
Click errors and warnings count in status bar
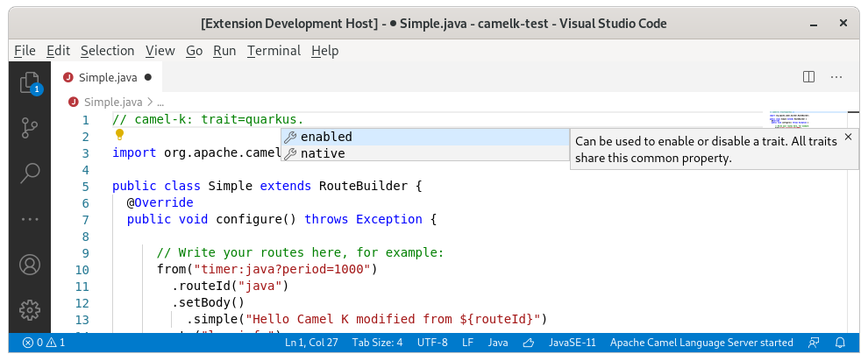[44, 343]
